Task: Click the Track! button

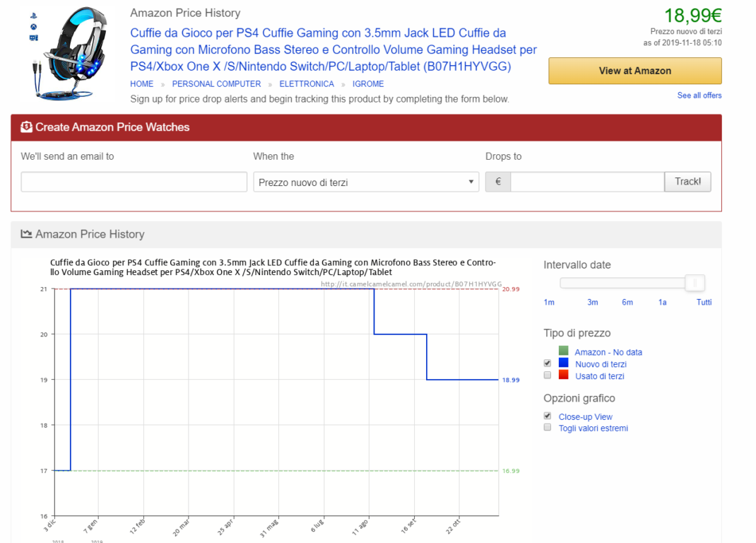Action: click(x=687, y=182)
